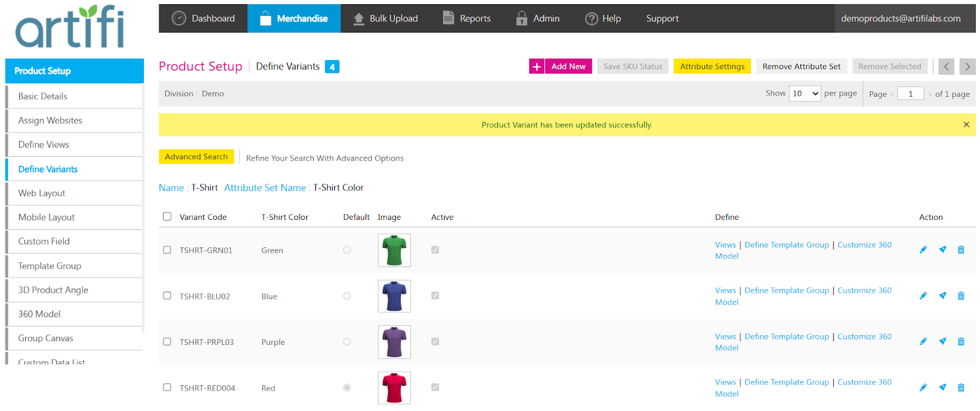Go to Web Layout in sidebar

(x=74, y=193)
